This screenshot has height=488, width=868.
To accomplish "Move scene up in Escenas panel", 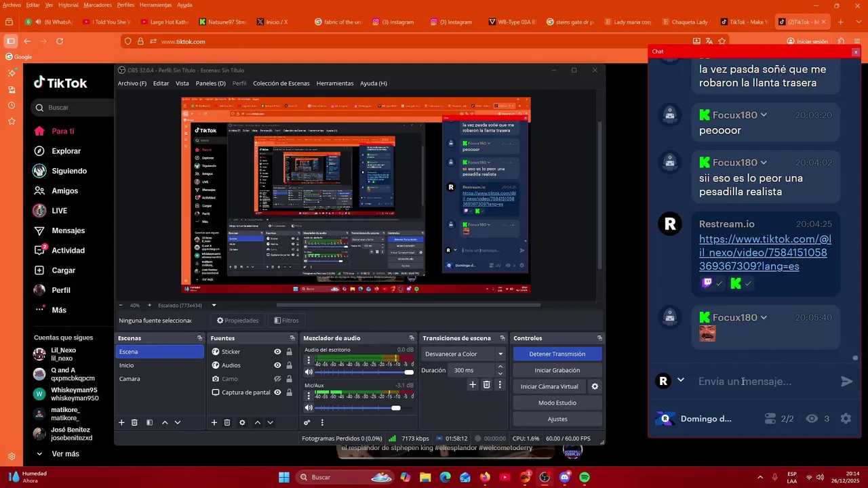I will (165, 422).
